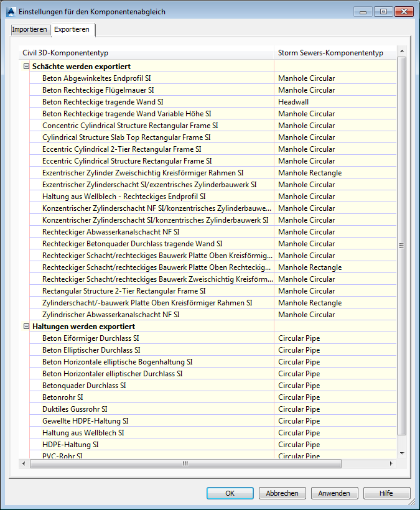The width and height of the screenshot is (420, 510).
Task: Open Manhole Circular cell for Beton Abgewinkeltes Endprofil
Action: [335, 78]
